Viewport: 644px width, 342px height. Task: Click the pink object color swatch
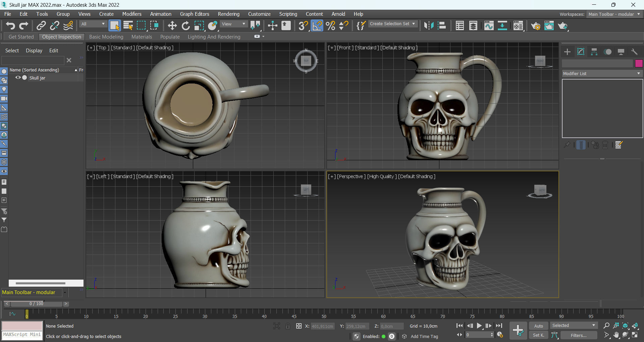(x=639, y=63)
